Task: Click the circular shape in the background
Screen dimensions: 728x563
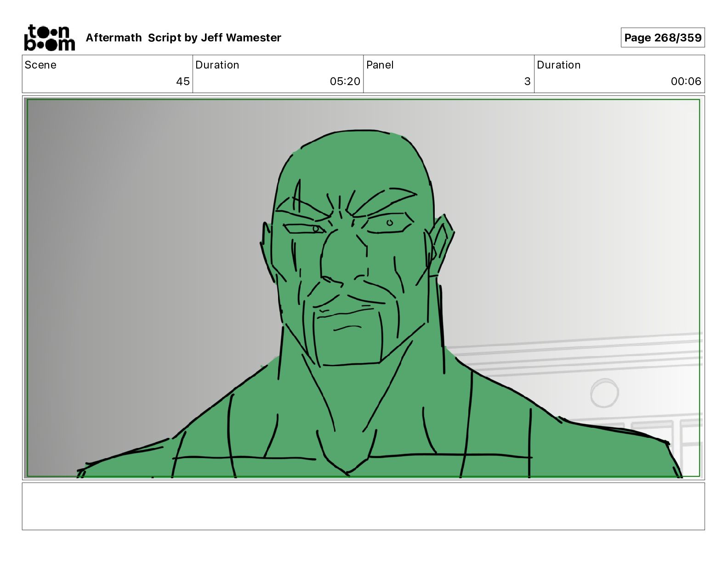Action: pyautogui.click(x=604, y=393)
